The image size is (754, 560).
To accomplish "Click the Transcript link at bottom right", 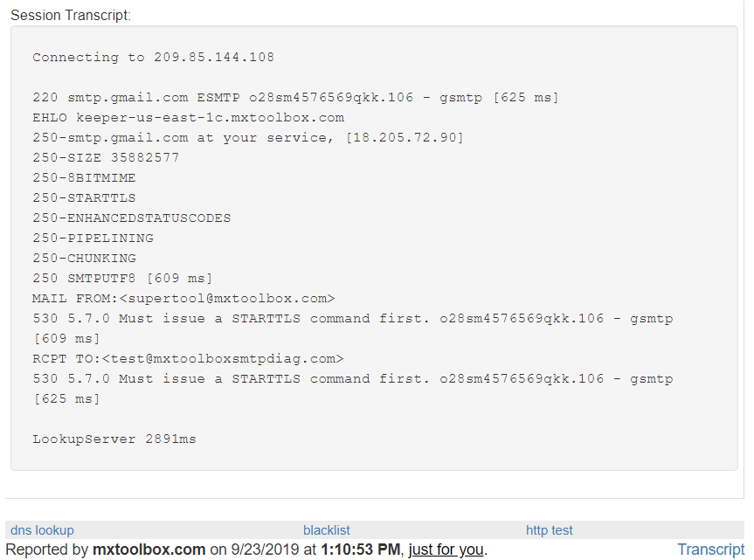I will (x=710, y=550).
